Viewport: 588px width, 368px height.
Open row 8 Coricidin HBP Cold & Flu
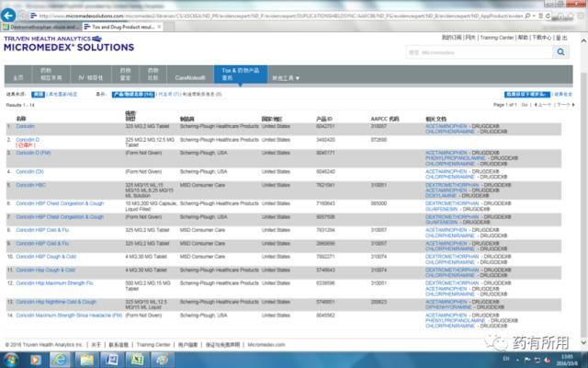[42, 230]
